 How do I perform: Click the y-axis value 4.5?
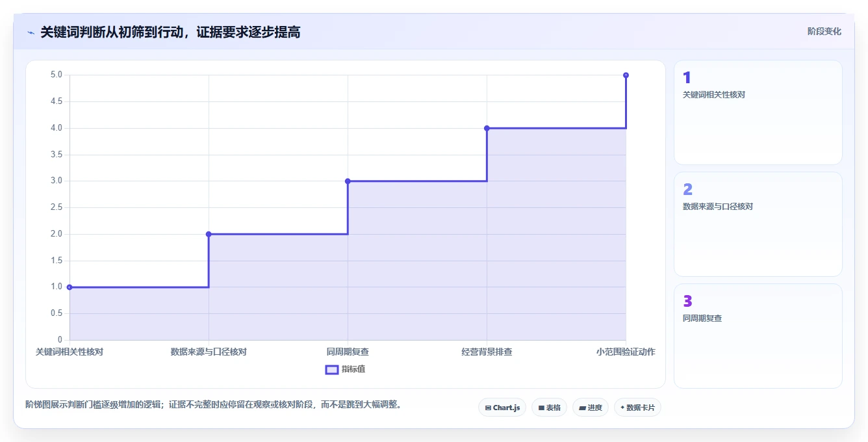pyautogui.click(x=57, y=101)
